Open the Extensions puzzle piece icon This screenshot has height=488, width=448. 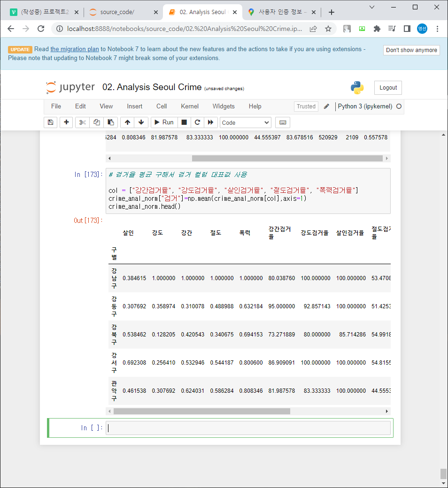(377, 29)
